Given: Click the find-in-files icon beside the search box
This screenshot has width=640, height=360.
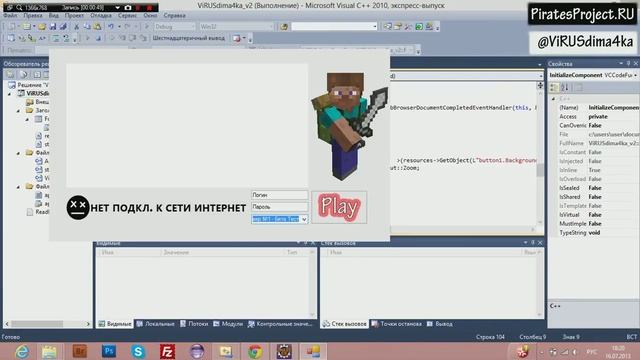Looking at the screenshot, I should [x=284, y=27].
